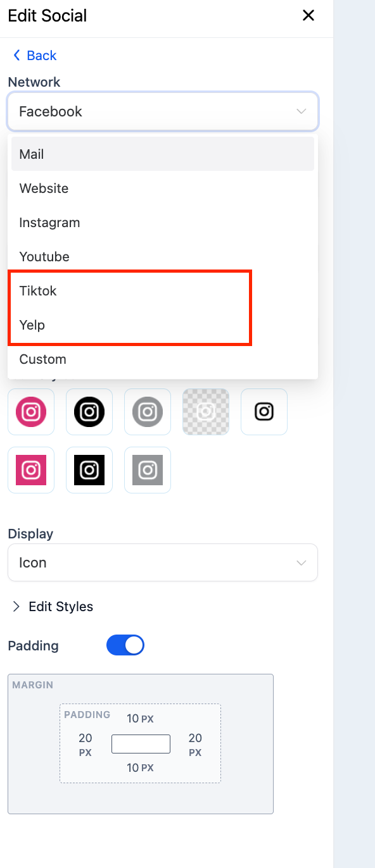Choose Custom in the network list
Viewport: 375px width, 868px height.
point(163,359)
